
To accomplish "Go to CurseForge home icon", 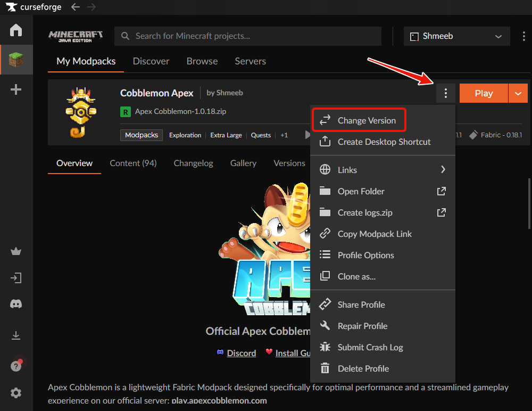I will [x=16, y=30].
